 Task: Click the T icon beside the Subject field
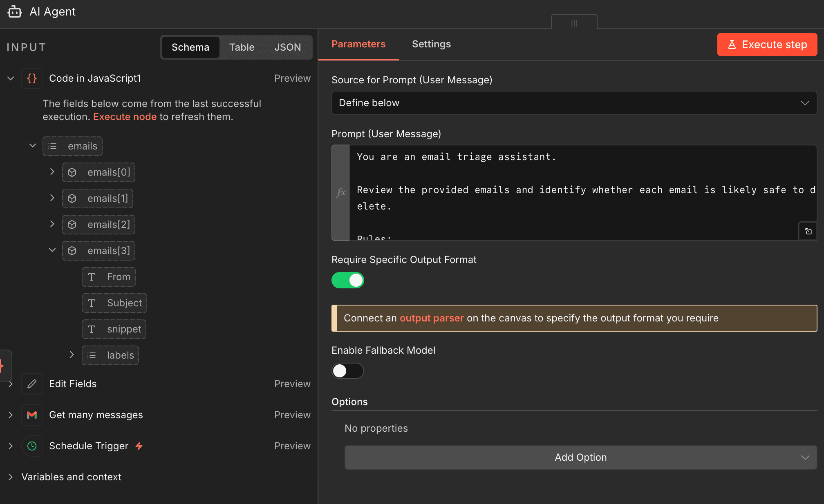[x=92, y=303]
